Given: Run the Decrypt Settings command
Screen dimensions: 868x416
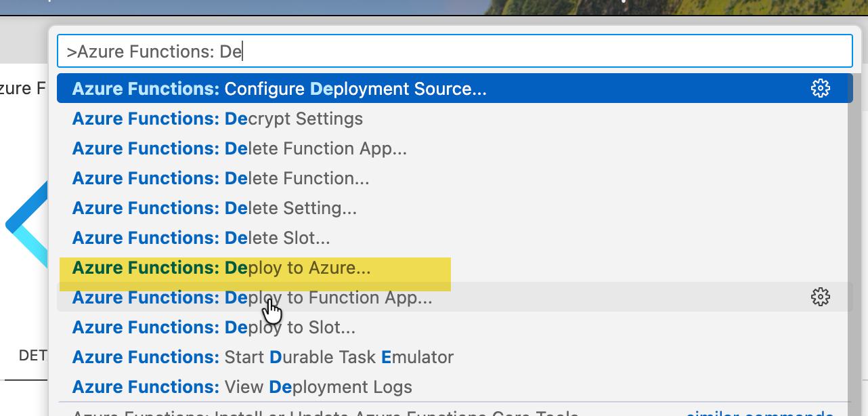Looking at the screenshot, I should pos(217,119).
